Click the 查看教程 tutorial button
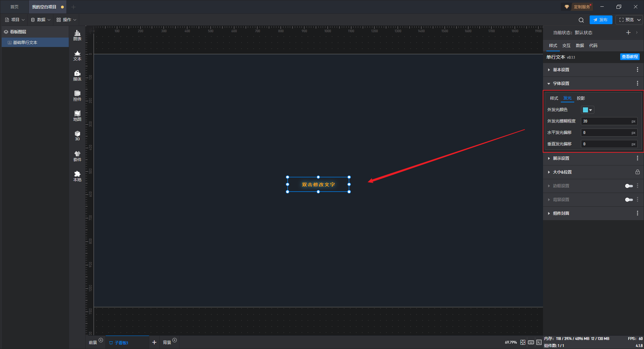This screenshot has height=349, width=644. pyautogui.click(x=630, y=57)
